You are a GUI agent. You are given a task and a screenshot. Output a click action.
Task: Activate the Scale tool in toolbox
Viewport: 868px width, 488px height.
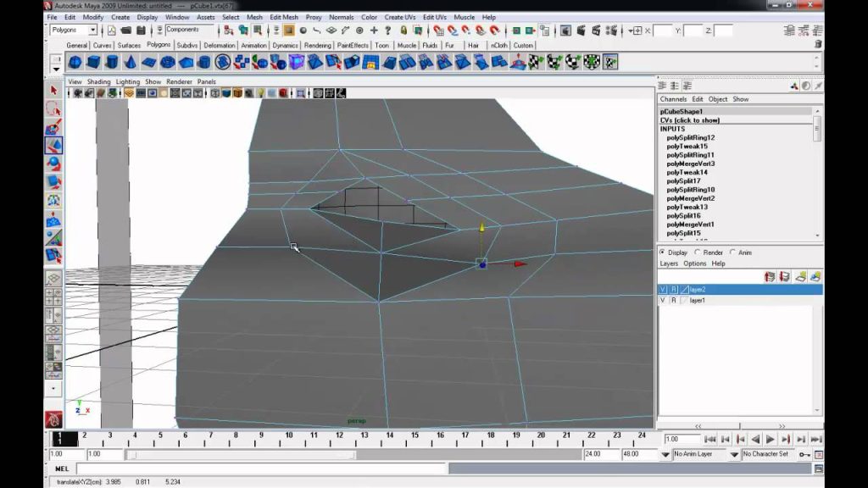coord(53,182)
